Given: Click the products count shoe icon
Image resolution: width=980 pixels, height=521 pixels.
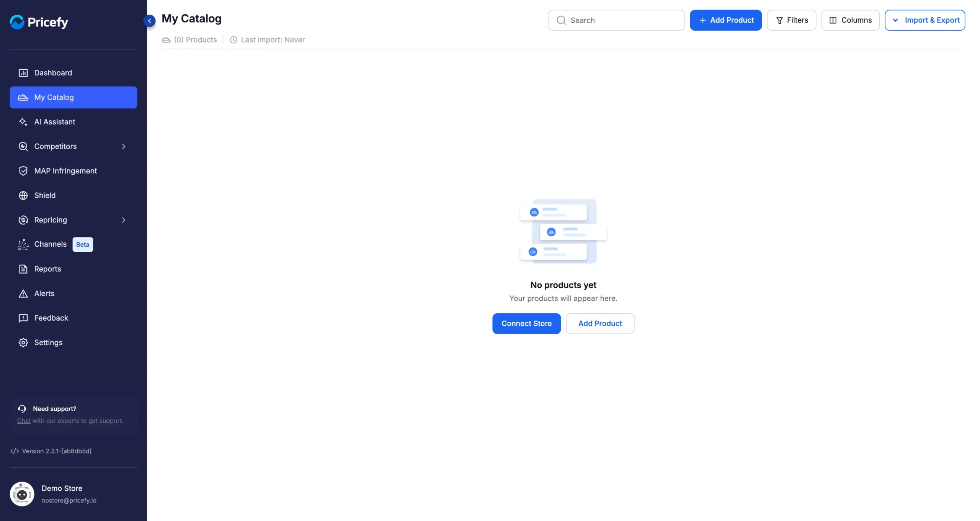Looking at the screenshot, I should [x=166, y=40].
